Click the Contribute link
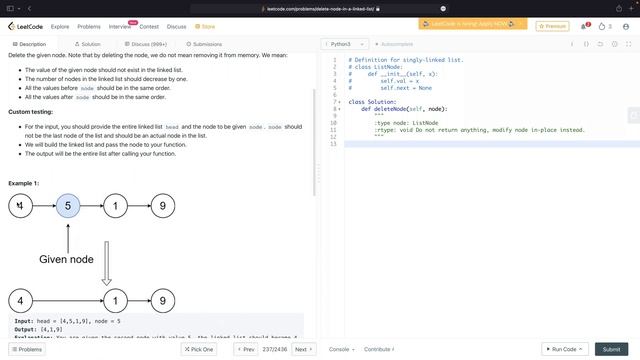 click(379, 349)
